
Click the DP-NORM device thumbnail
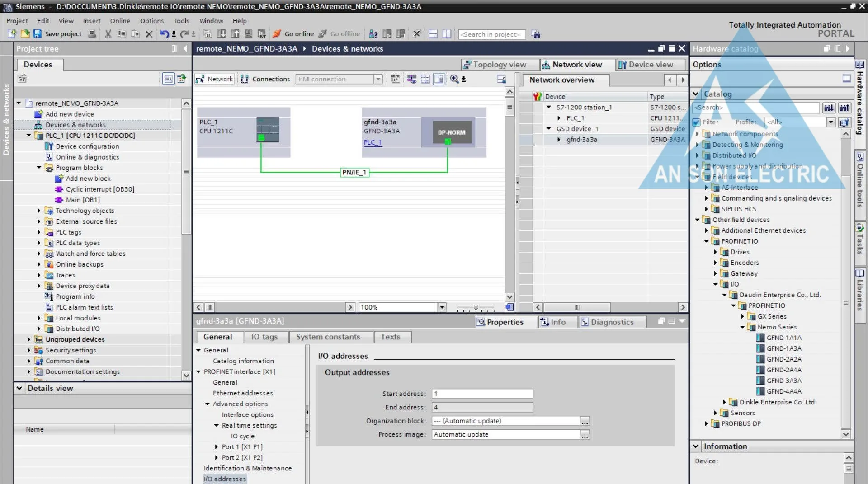pos(451,132)
